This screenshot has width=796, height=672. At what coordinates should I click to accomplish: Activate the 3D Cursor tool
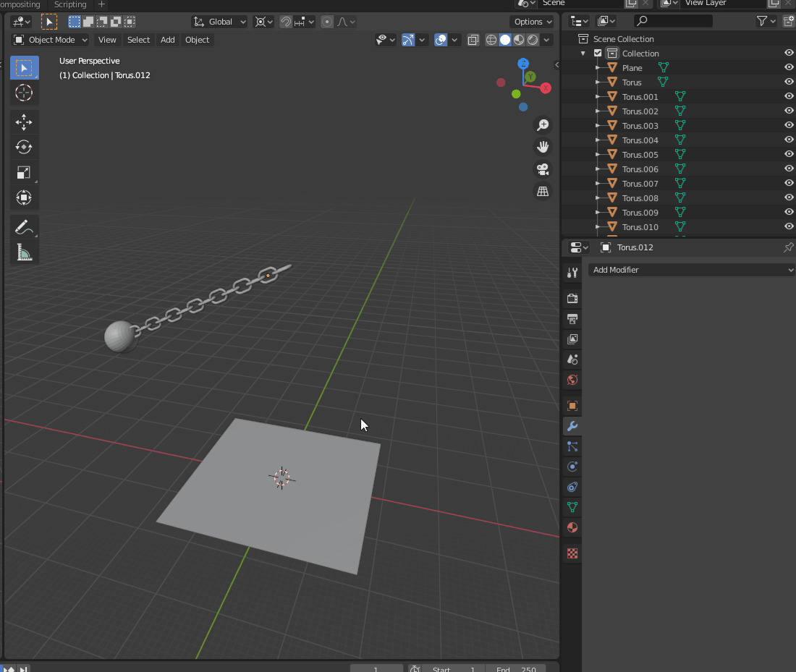point(24,93)
